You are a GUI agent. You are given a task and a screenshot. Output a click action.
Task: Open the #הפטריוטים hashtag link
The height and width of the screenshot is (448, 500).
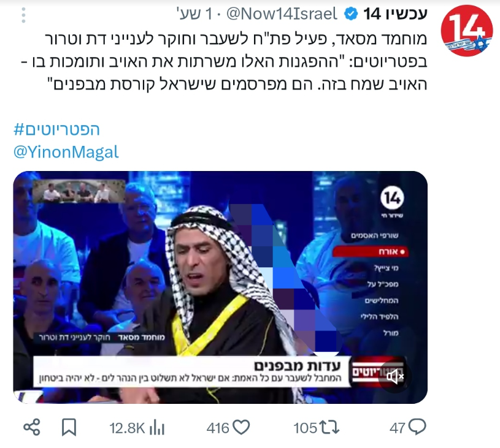(57, 129)
